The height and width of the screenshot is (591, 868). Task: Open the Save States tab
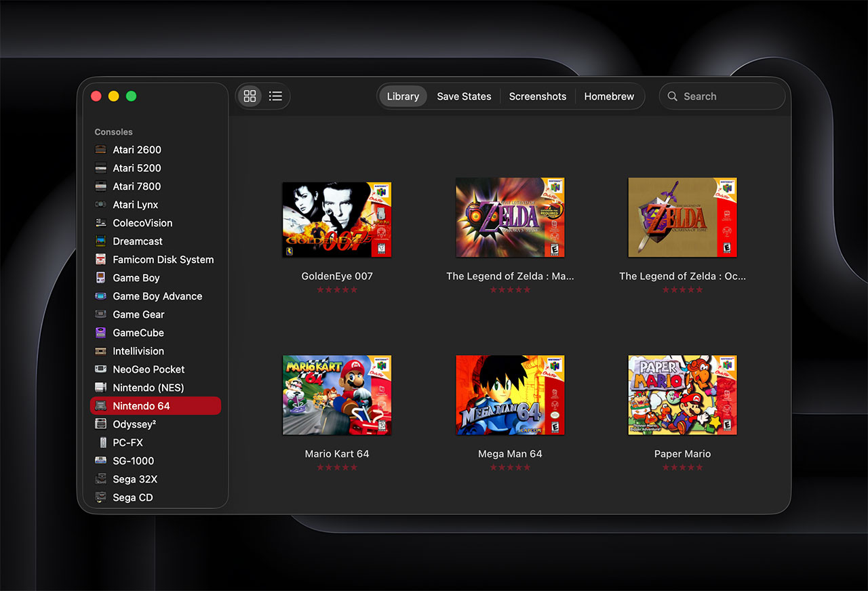[x=464, y=96]
